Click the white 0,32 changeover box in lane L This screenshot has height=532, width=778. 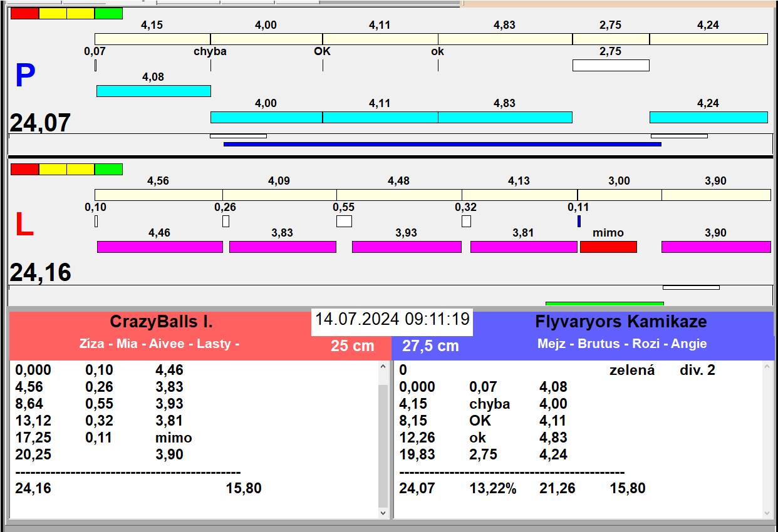tap(466, 221)
